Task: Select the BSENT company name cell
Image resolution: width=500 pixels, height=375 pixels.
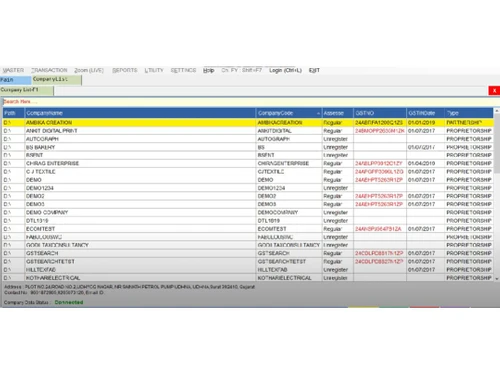Action: click(140, 155)
